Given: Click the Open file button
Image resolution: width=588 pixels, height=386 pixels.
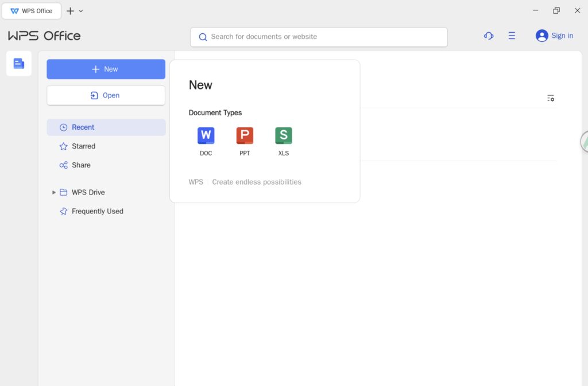Looking at the screenshot, I should pyautogui.click(x=106, y=95).
